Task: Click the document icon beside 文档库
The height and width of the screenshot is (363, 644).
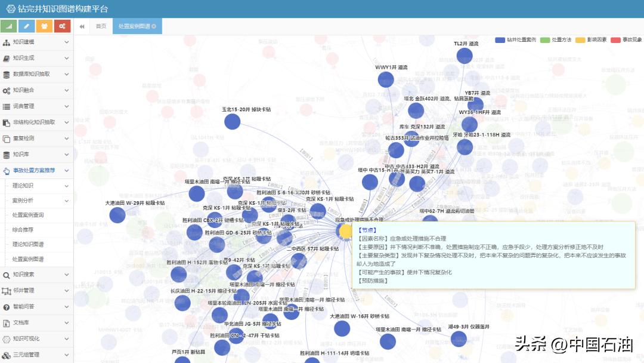Action: pos(6,323)
